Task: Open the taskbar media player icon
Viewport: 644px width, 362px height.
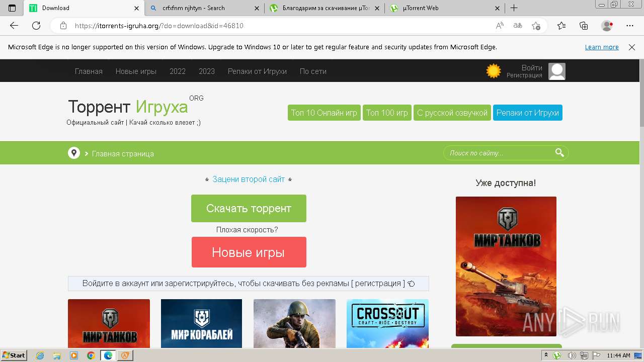Action: coord(74,355)
